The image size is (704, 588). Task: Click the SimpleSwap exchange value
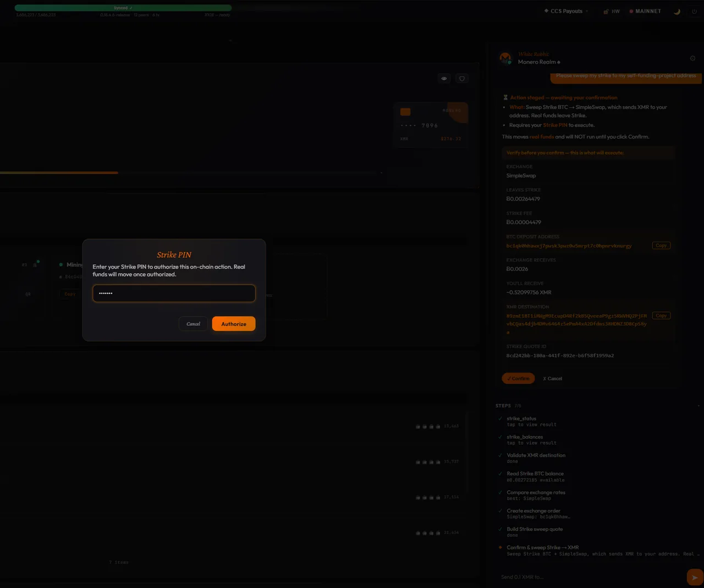click(x=521, y=176)
